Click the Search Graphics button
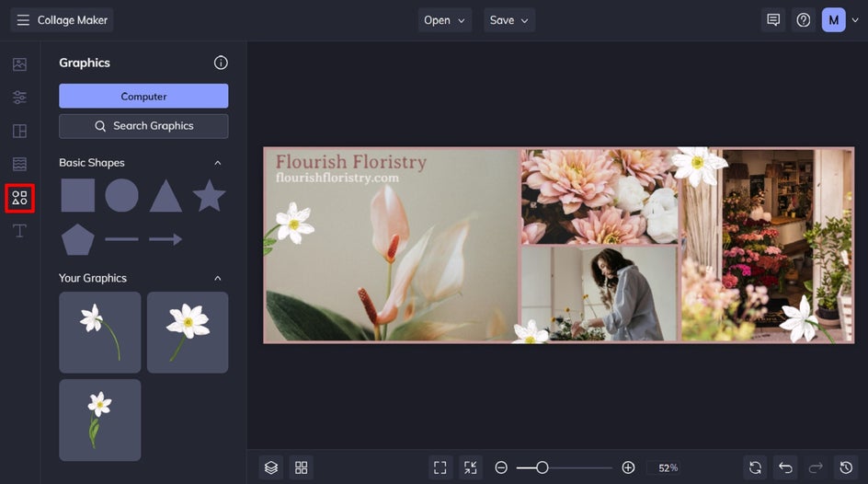 pos(143,126)
